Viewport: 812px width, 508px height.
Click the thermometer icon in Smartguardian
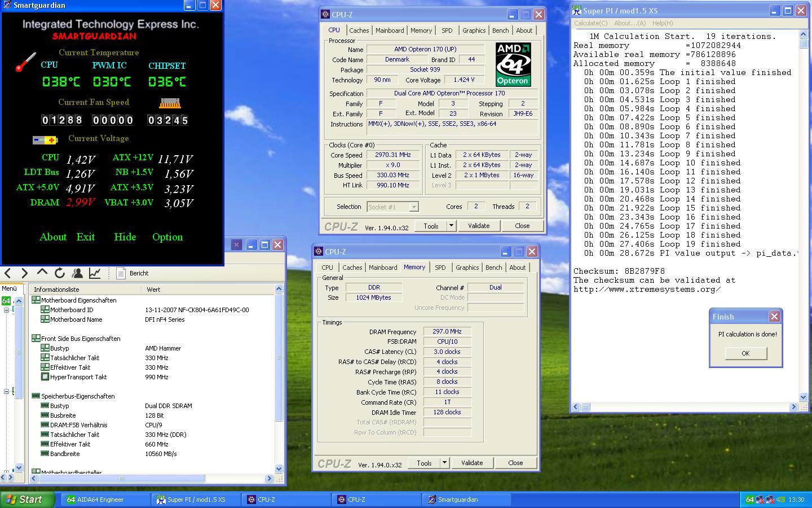25,62
